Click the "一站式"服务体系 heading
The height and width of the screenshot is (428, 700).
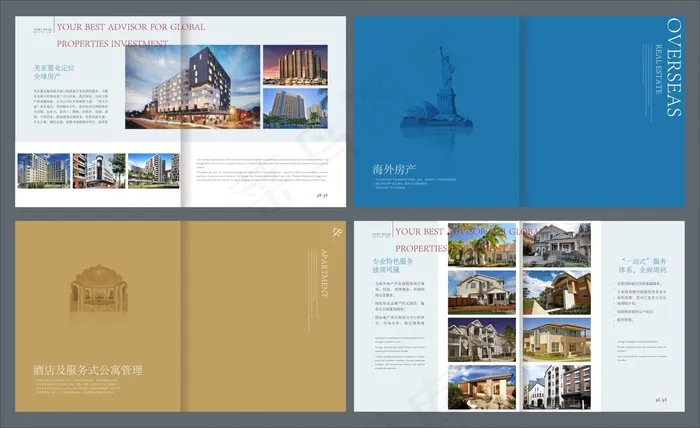(642, 265)
